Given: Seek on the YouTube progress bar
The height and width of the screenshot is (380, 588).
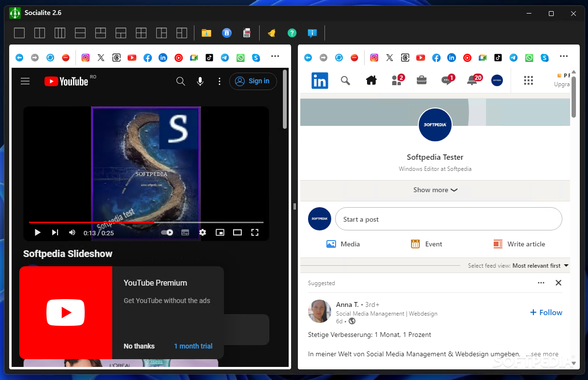Looking at the screenshot, I should pos(146,222).
